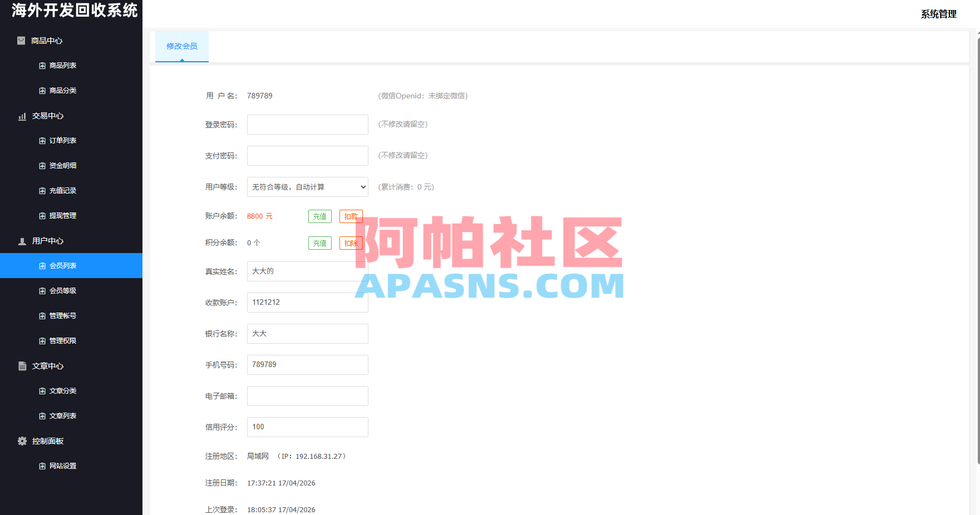Viewport: 980px width, 515px height.
Task: Click the icon beside 管理帐号
Action: point(42,316)
